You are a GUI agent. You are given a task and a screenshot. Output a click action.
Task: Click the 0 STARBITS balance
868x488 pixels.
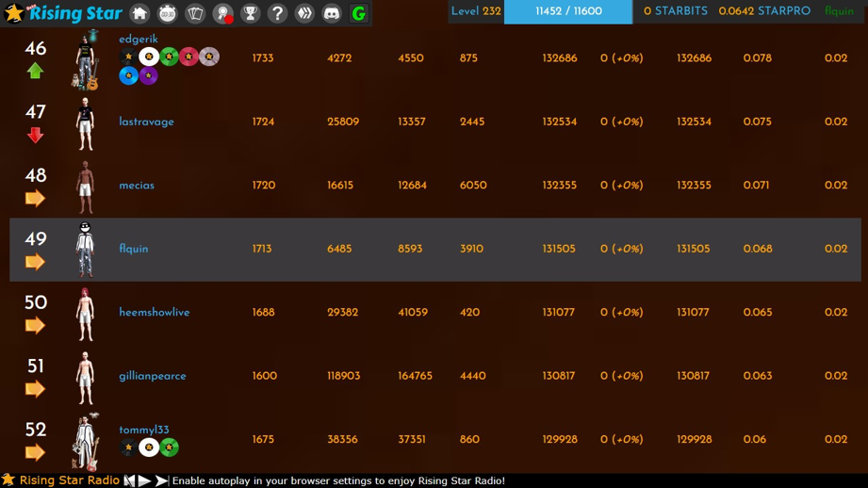(x=676, y=11)
